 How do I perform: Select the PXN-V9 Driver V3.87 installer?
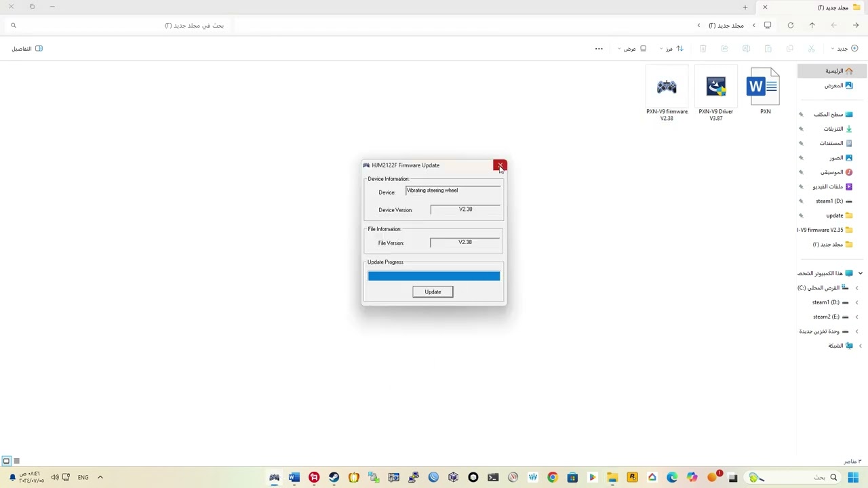[x=716, y=95]
